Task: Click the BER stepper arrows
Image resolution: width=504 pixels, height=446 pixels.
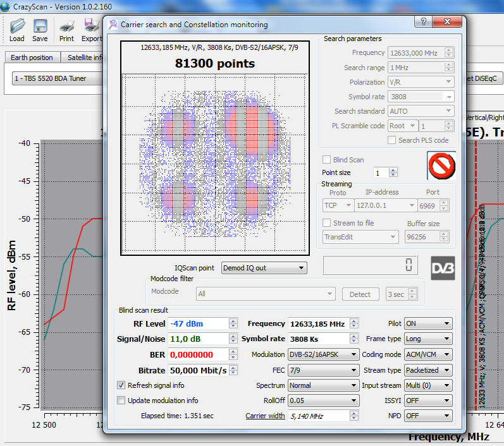Action: coord(233,354)
